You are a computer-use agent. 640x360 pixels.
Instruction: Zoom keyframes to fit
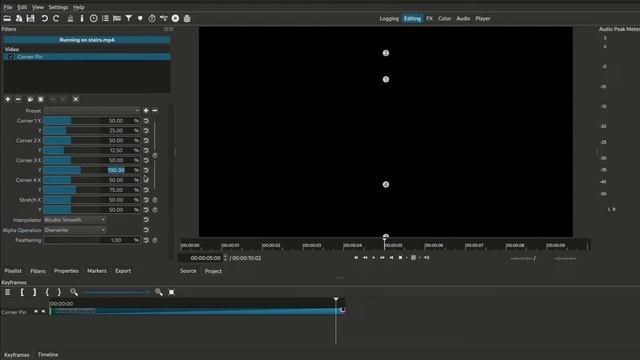(171, 292)
